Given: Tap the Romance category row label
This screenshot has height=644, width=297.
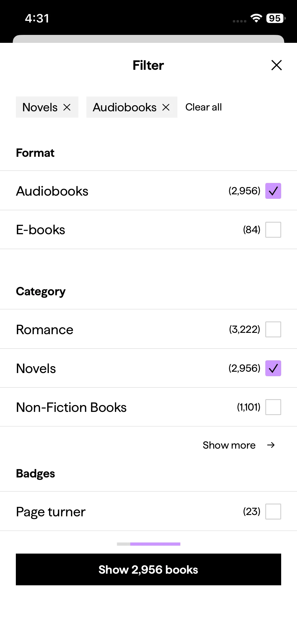Looking at the screenshot, I should (x=45, y=330).
